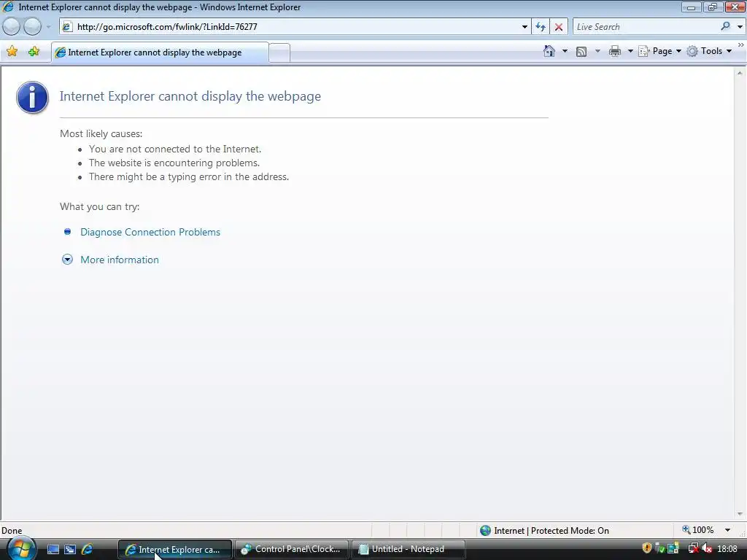This screenshot has width=747, height=560.
Task: Click the security shield tray icon
Action: click(646, 548)
